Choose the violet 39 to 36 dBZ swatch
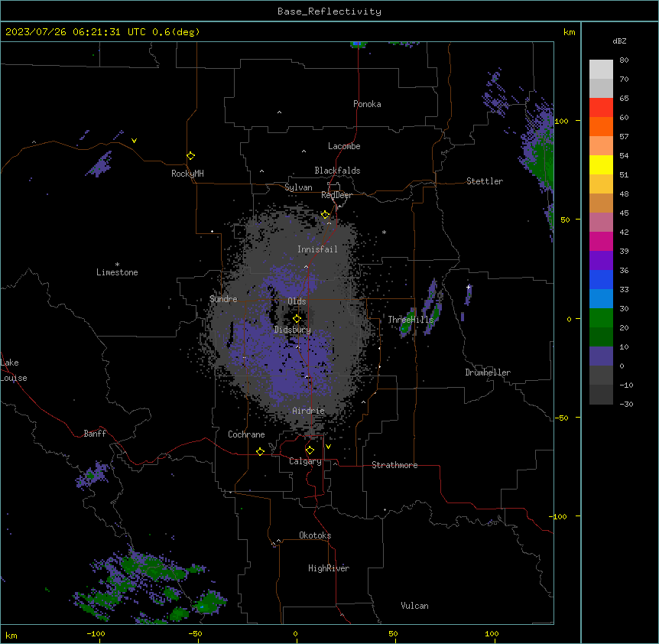 pyautogui.click(x=601, y=261)
